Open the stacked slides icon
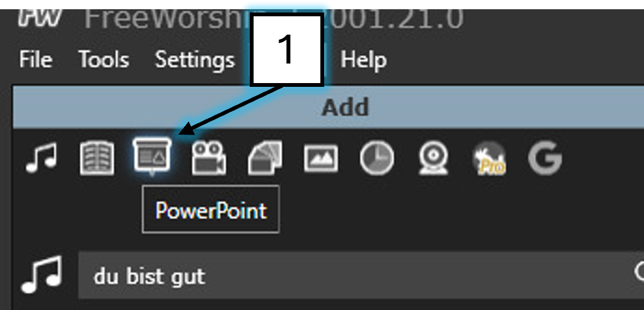This screenshot has height=310, width=644. click(265, 158)
